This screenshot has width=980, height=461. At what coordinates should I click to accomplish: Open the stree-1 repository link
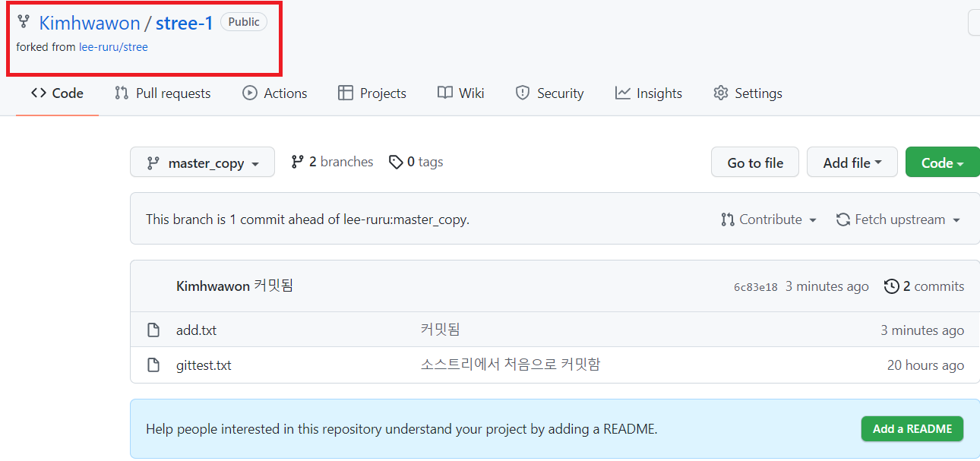[x=185, y=23]
